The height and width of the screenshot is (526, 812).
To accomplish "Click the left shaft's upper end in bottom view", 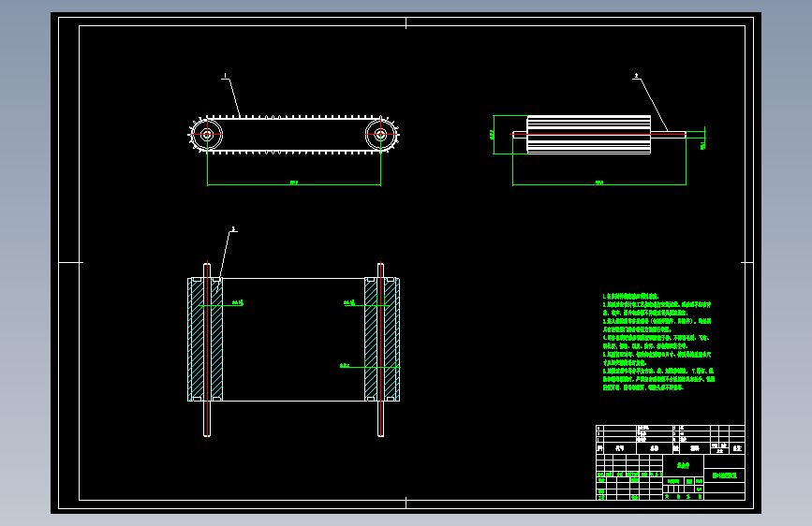I will [x=207, y=270].
